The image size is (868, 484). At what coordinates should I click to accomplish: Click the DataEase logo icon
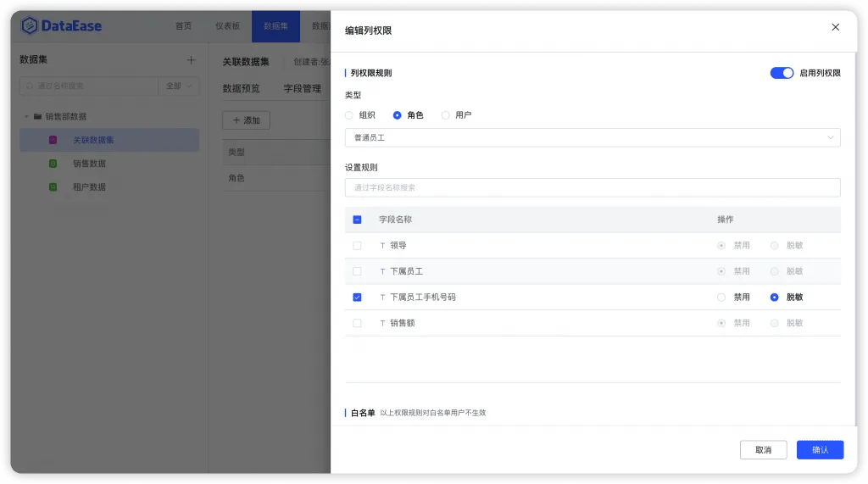tap(29, 25)
